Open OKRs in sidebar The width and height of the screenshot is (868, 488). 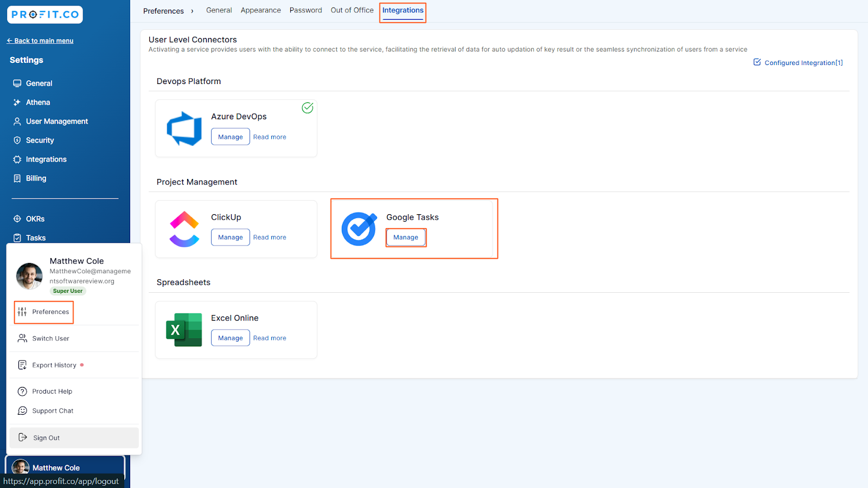29,219
